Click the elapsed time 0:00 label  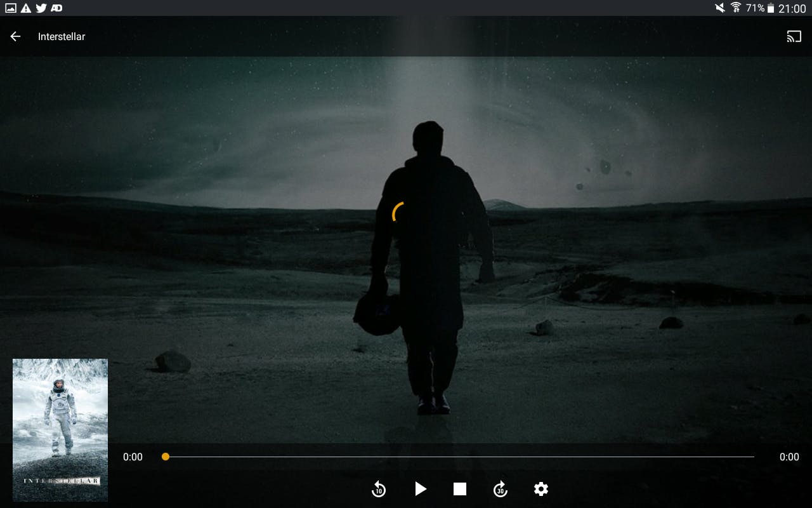[133, 457]
